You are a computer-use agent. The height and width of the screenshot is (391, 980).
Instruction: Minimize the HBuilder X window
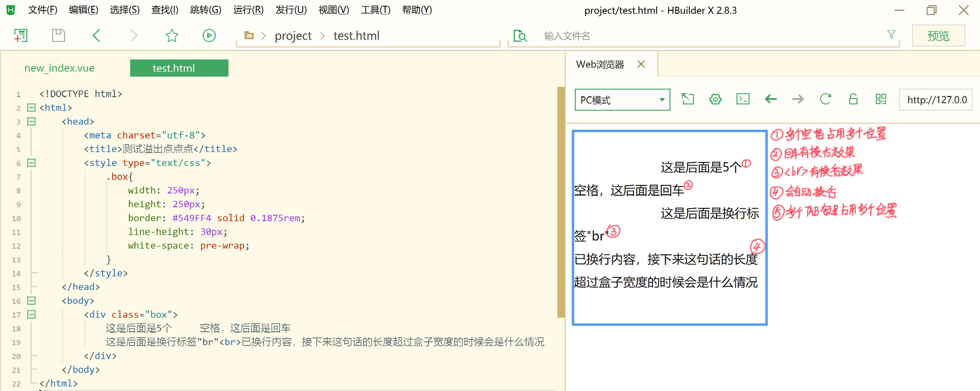point(899,10)
